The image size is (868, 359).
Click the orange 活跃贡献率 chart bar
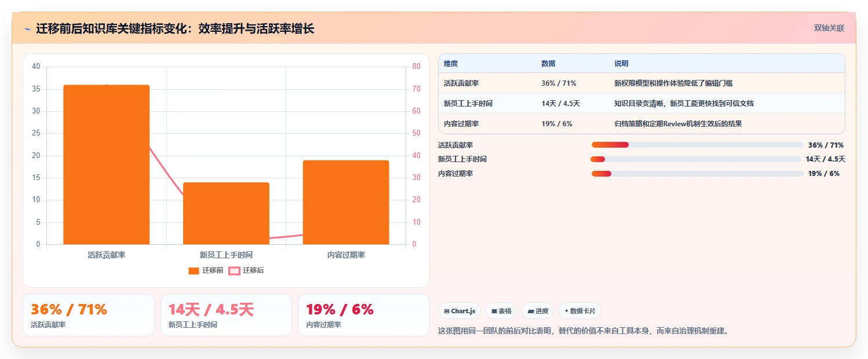[107, 164]
